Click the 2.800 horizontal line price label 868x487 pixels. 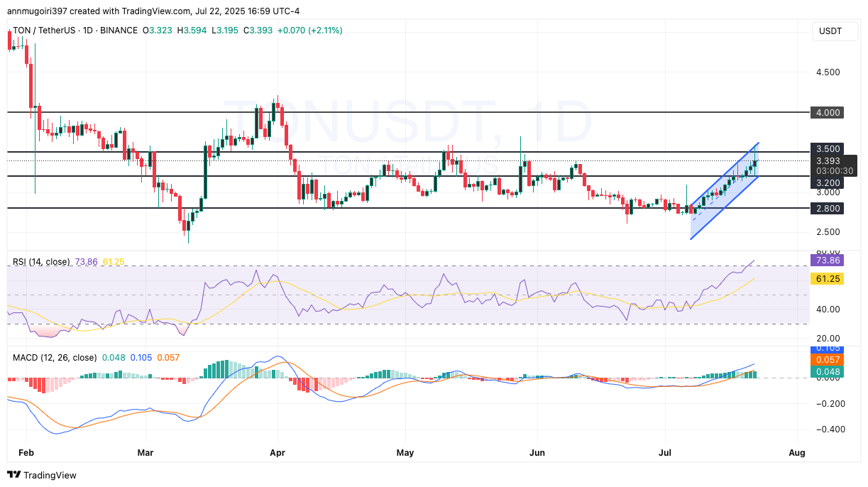[828, 209]
